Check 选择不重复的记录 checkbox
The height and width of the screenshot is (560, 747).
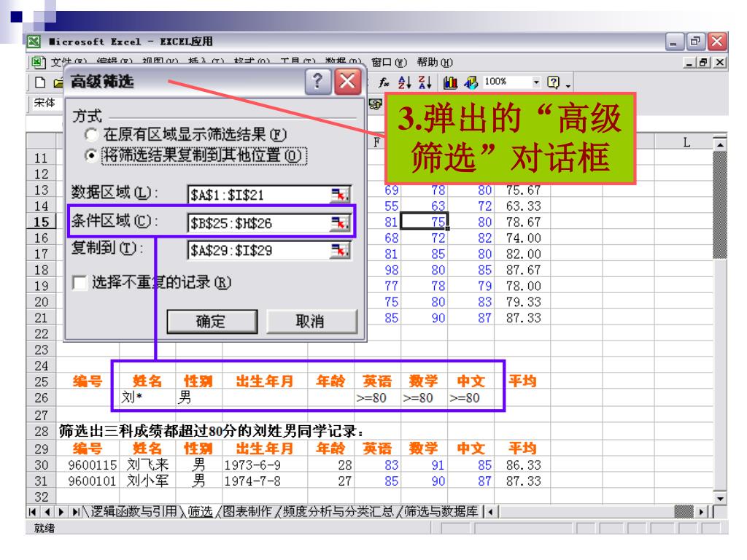click(80, 282)
